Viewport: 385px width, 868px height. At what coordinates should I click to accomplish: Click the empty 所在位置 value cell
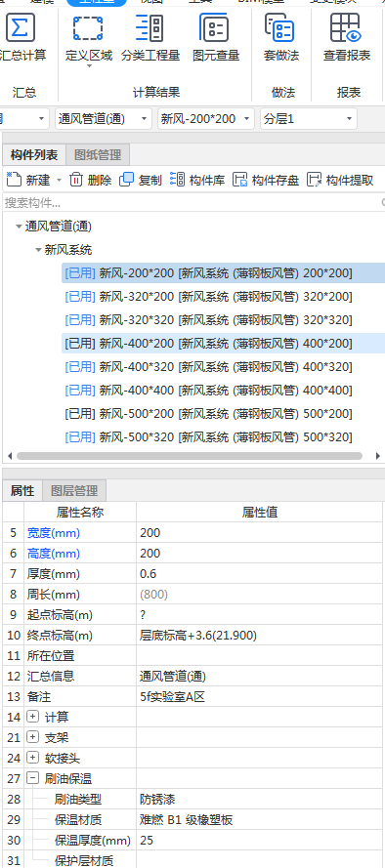point(259,656)
